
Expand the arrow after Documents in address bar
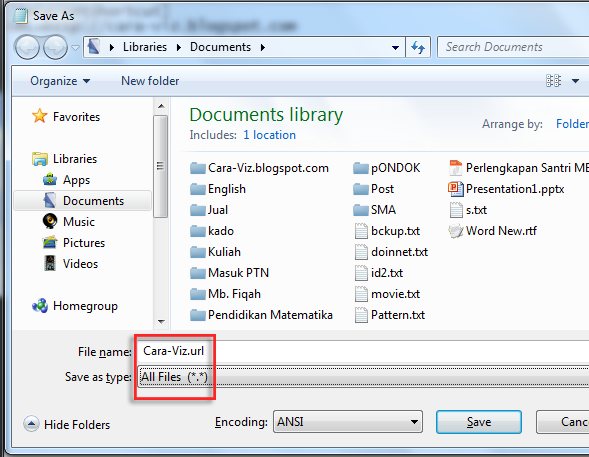click(x=263, y=47)
